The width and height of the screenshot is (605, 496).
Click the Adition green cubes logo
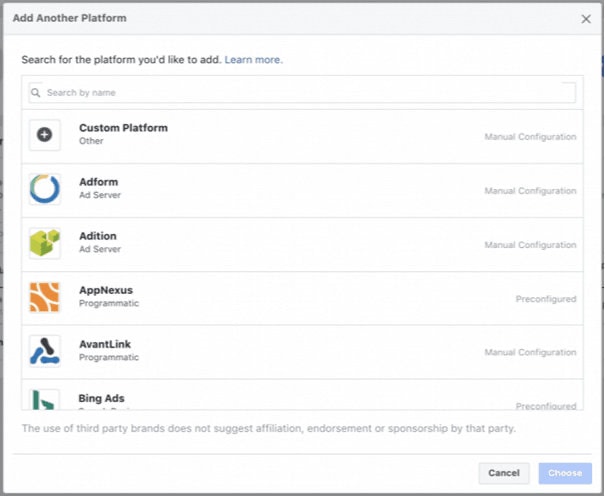[x=44, y=243]
